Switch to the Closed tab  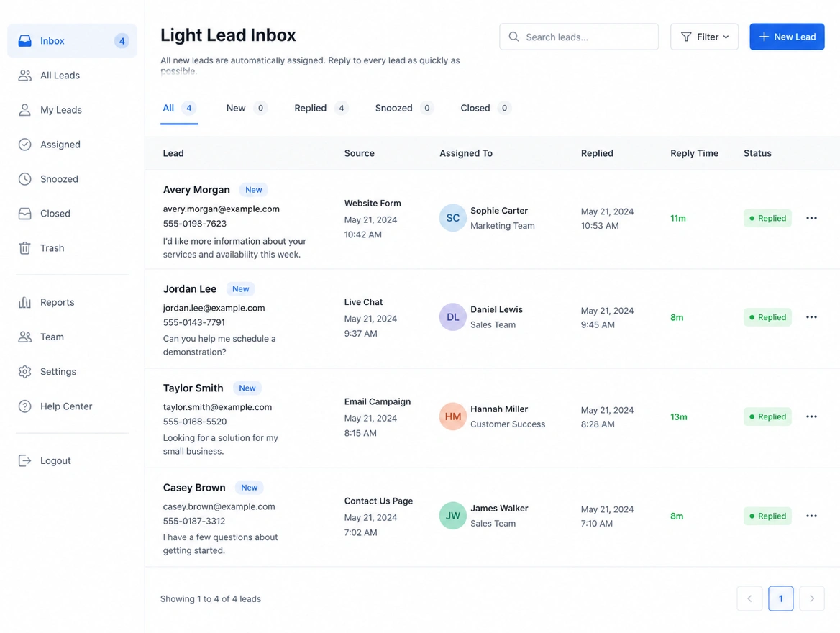[x=485, y=109]
